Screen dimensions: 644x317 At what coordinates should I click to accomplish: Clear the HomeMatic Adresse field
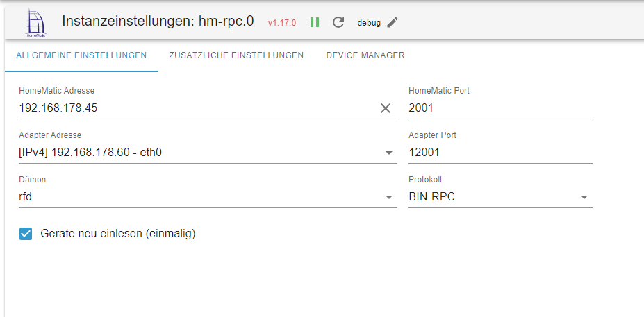(386, 108)
